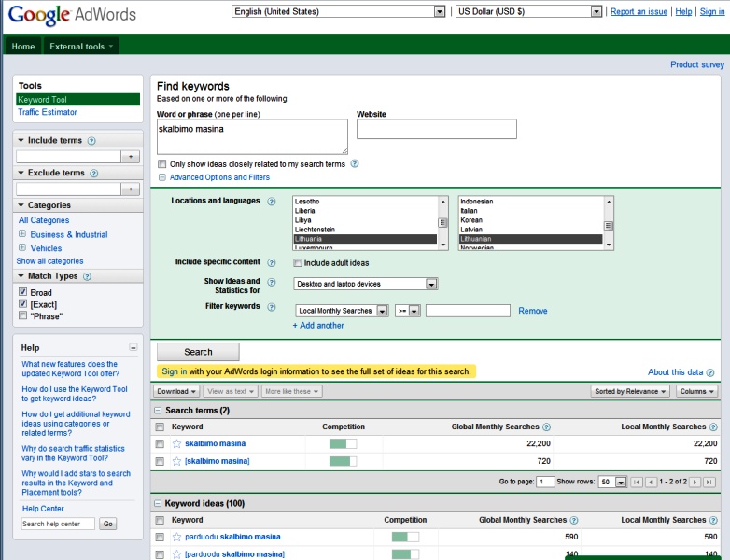The width and height of the screenshot is (730, 560).
Task: Toggle Broad match type checkbox
Action: coord(22,292)
